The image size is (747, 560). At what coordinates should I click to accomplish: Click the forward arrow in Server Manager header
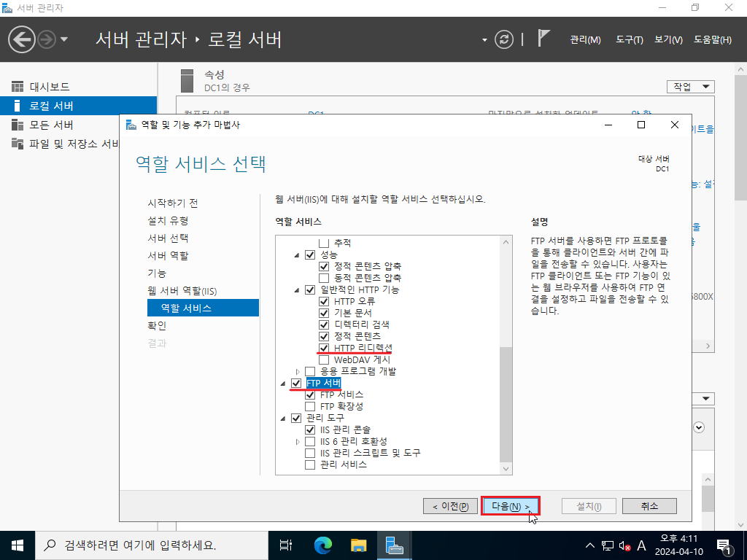[46, 39]
